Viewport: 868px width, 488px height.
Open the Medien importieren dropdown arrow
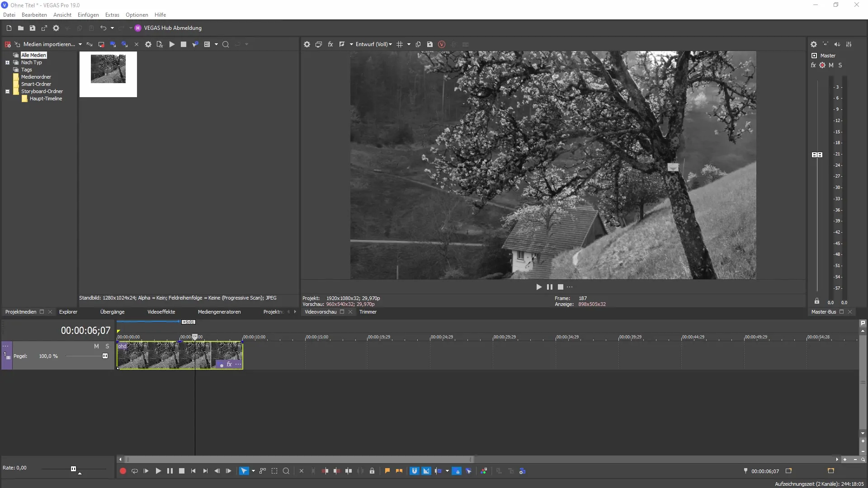tap(80, 44)
